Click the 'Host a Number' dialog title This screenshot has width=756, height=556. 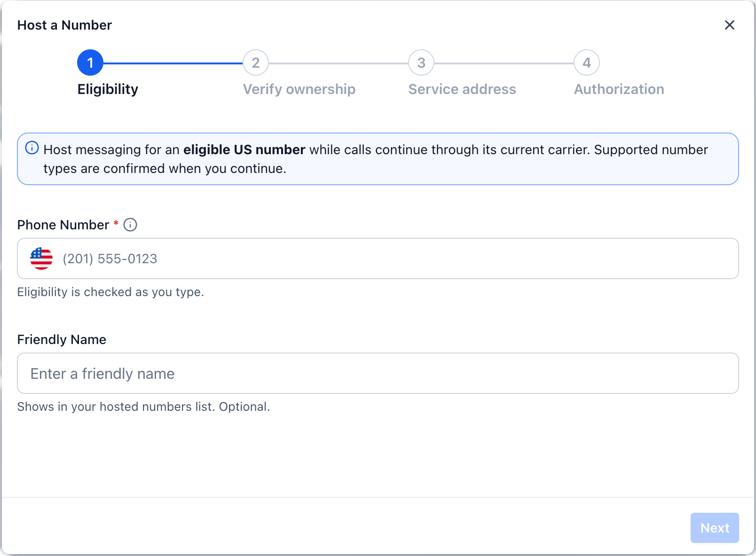click(64, 25)
